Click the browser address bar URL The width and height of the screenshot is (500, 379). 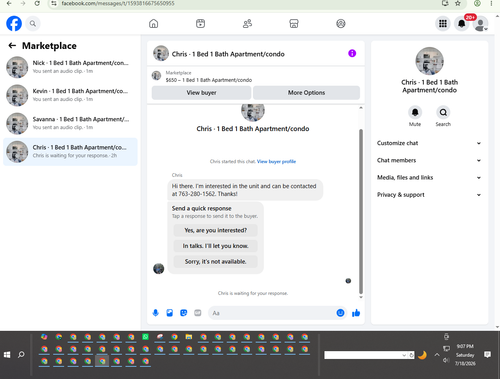point(118,3)
